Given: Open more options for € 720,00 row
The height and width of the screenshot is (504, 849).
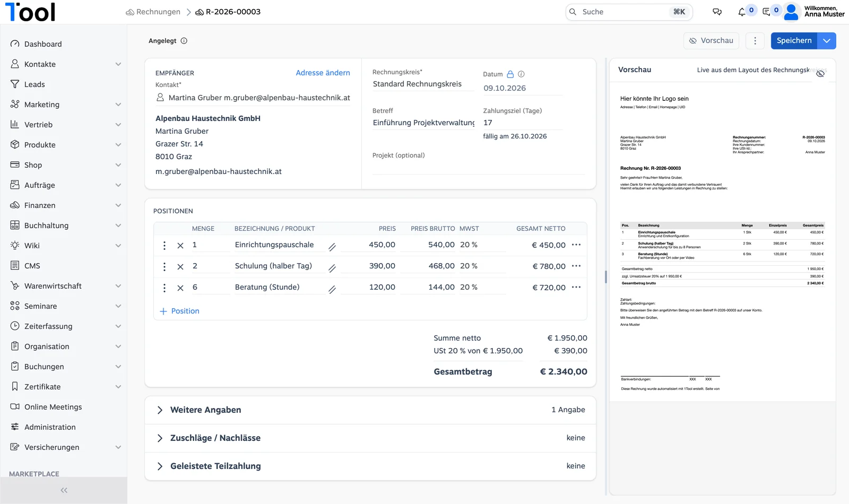Looking at the screenshot, I should [576, 287].
